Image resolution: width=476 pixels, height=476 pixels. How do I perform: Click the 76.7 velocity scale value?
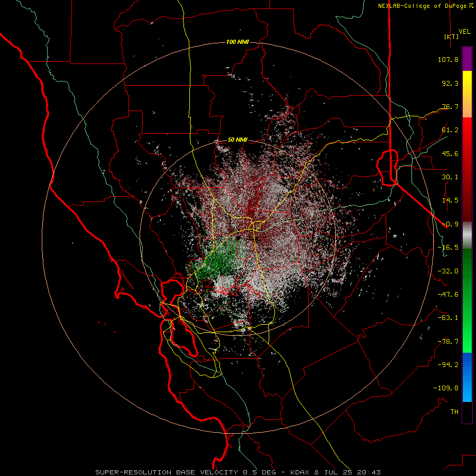450,106
